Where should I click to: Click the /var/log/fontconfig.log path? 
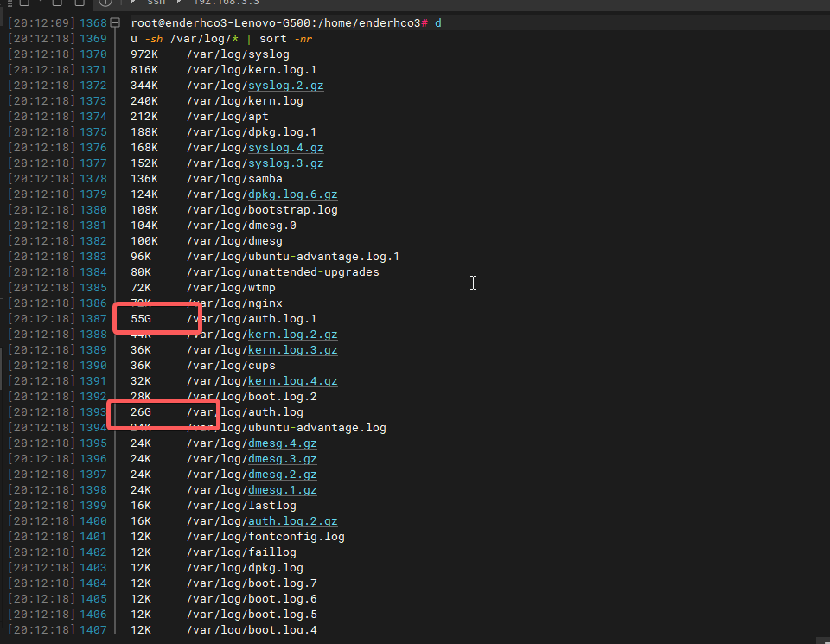265,537
